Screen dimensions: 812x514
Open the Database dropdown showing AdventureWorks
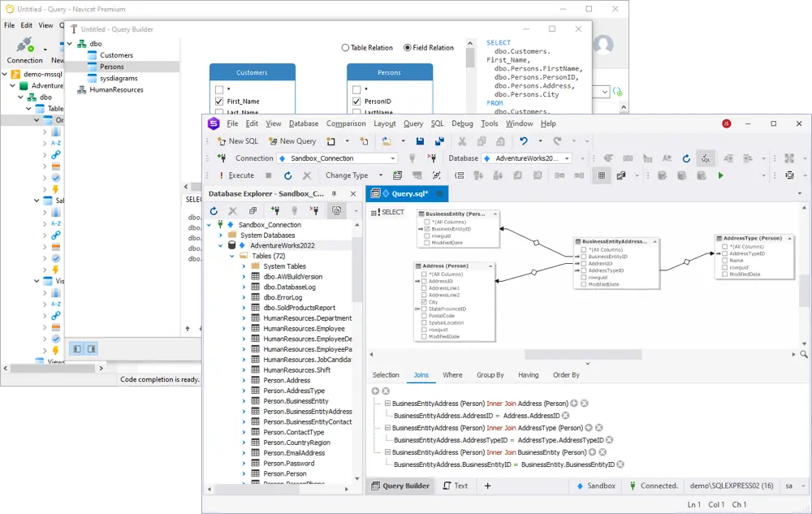567,158
